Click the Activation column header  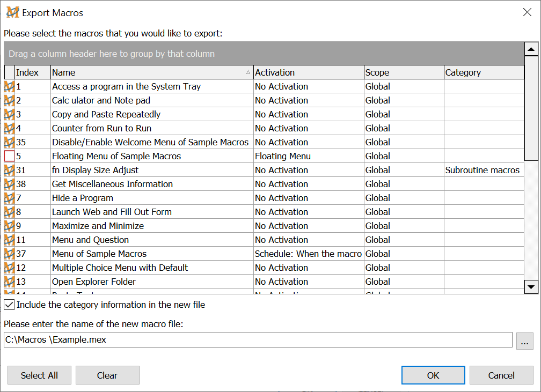coord(308,72)
